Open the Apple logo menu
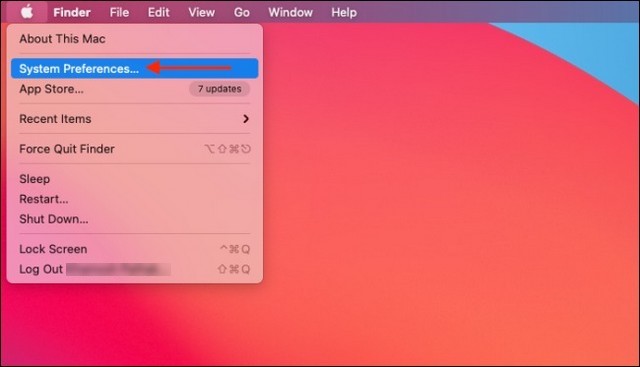Viewport: 640px width, 367px height. pos(27,12)
